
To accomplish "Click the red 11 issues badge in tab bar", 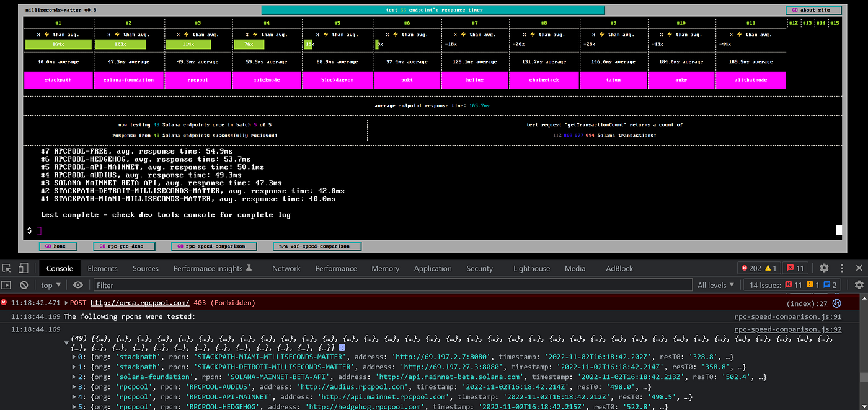I will [x=795, y=268].
